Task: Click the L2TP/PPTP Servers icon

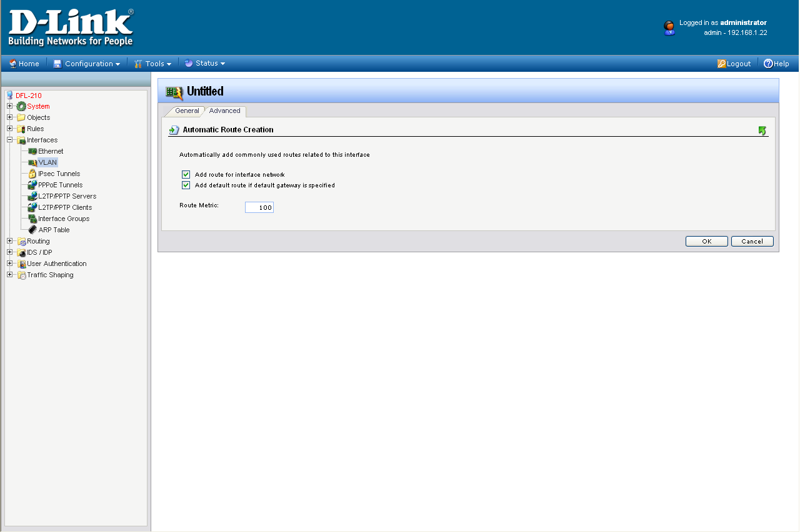Action: click(32, 196)
